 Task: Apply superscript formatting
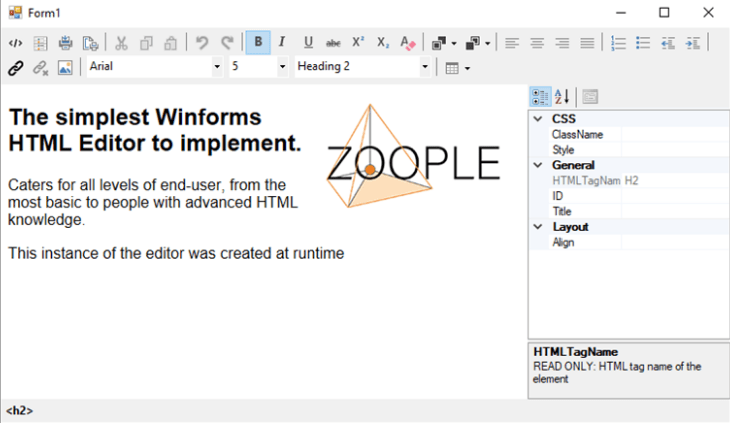pyautogui.click(x=358, y=43)
